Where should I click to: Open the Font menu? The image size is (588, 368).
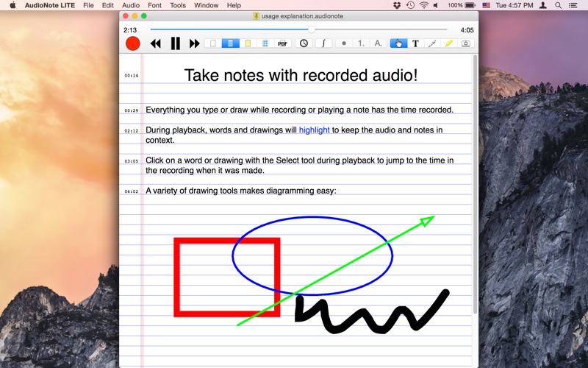pos(154,5)
